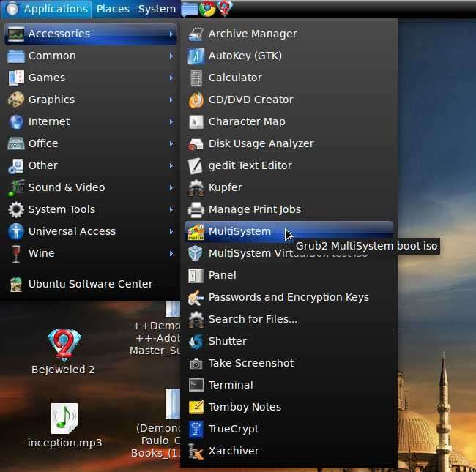Click the Shutter aperture icon
Screen dimensions: 476x472
[196, 341]
